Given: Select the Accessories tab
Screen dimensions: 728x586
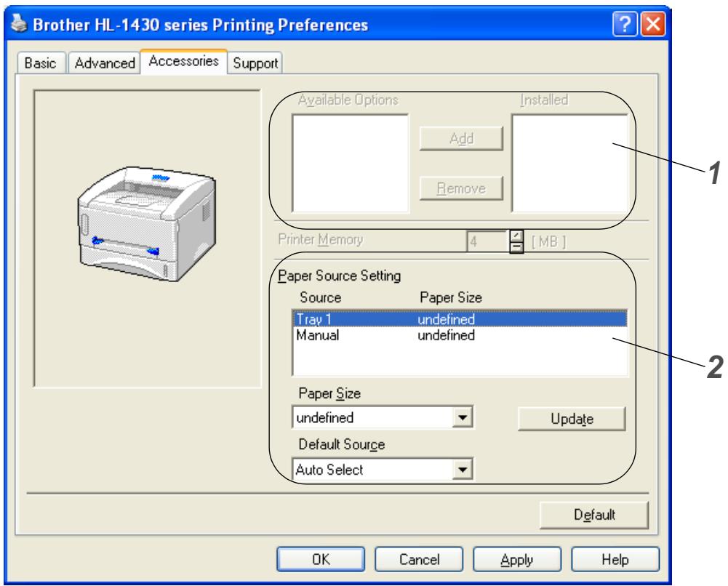Looking at the screenshot, I should (x=183, y=61).
